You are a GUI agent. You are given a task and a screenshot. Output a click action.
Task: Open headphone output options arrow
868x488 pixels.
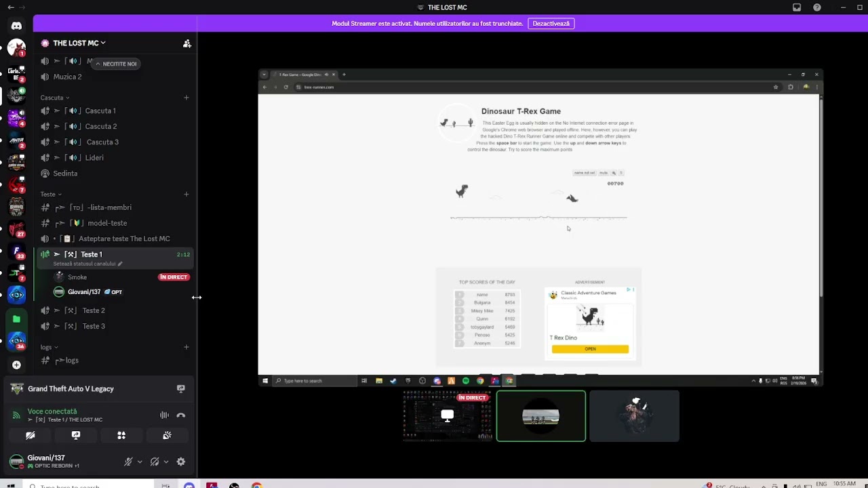click(x=166, y=462)
